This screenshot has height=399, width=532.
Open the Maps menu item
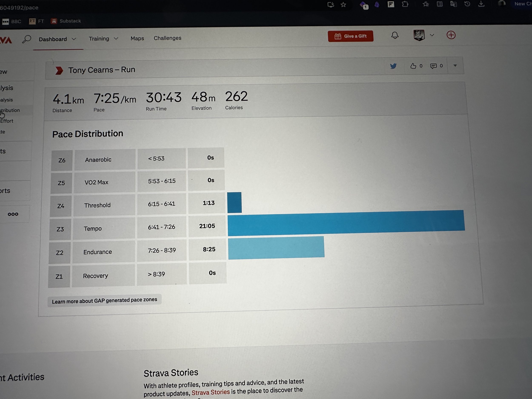tap(137, 39)
